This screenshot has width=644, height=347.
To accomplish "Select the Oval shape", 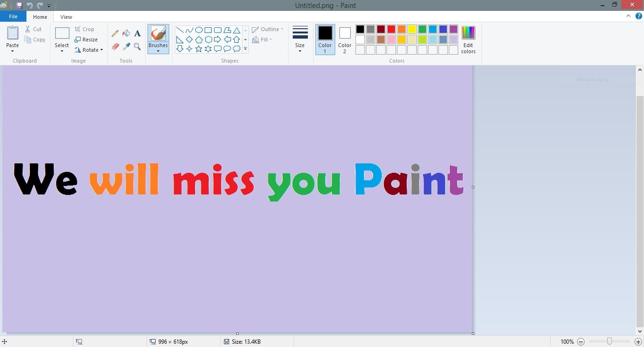I will pos(198,30).
